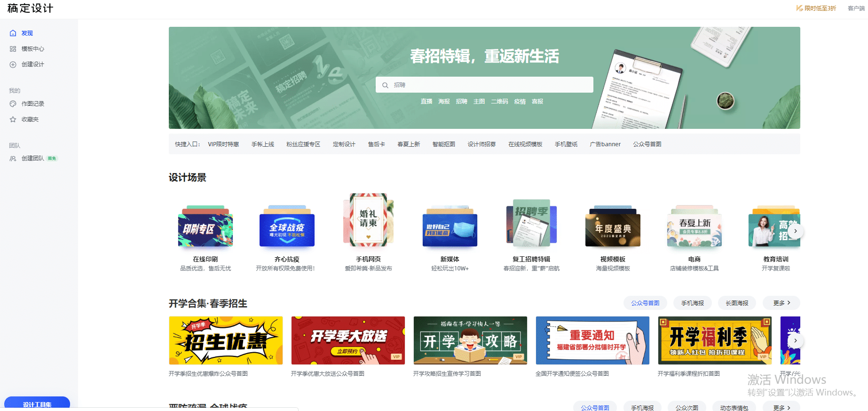Open 粉丝应援专区 quick link
Viewport: 868px width, 411px height.
click(303, 144)
